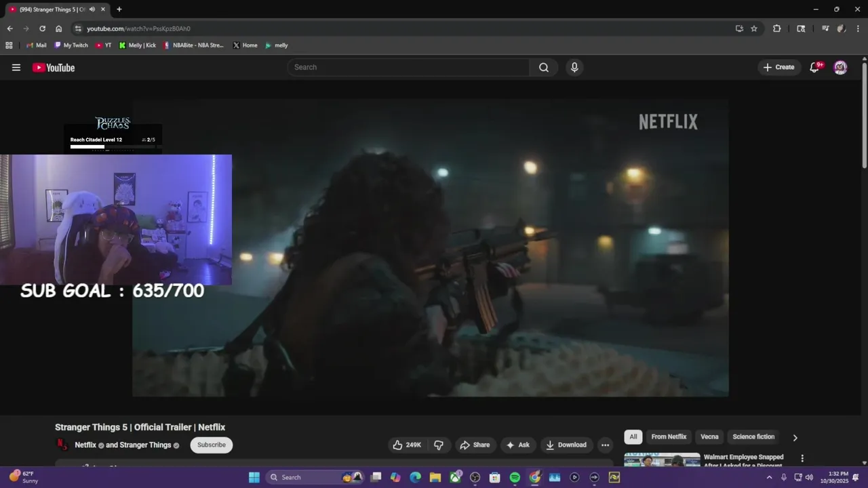Open the YouTube account avatar menu
This screenshot has width=868, height=488.
[840, 67]
